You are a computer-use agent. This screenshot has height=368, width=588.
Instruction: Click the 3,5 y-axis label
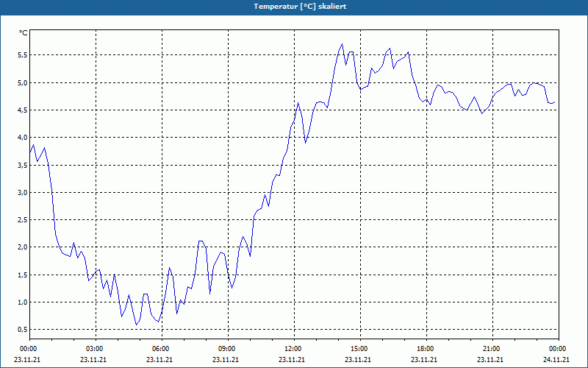click(x=24, y=165)
